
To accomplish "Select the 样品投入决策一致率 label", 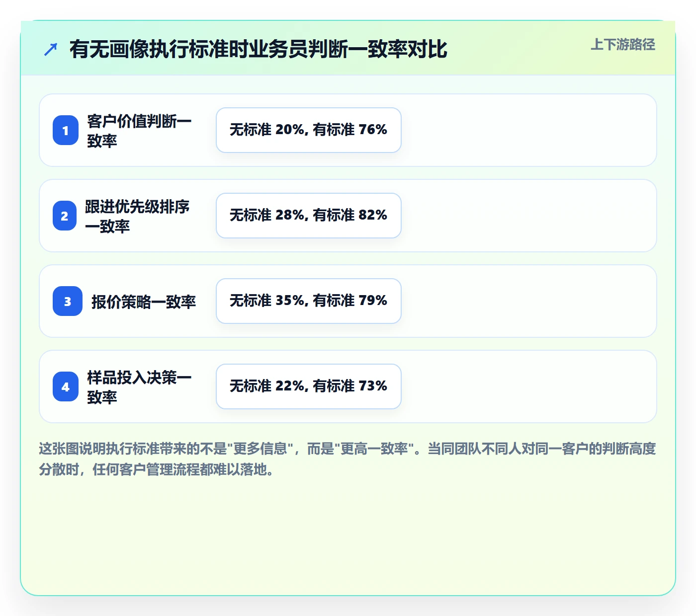I will coord(139,387).
